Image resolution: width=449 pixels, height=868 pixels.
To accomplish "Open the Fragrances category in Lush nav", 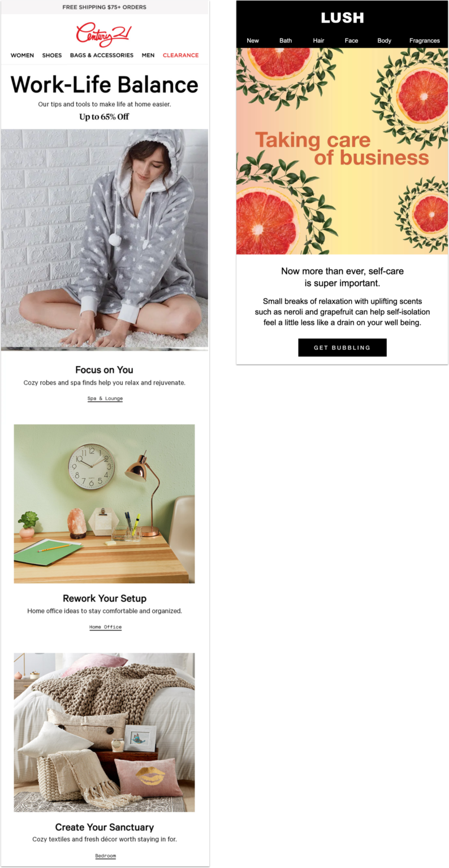I will 424,41.
